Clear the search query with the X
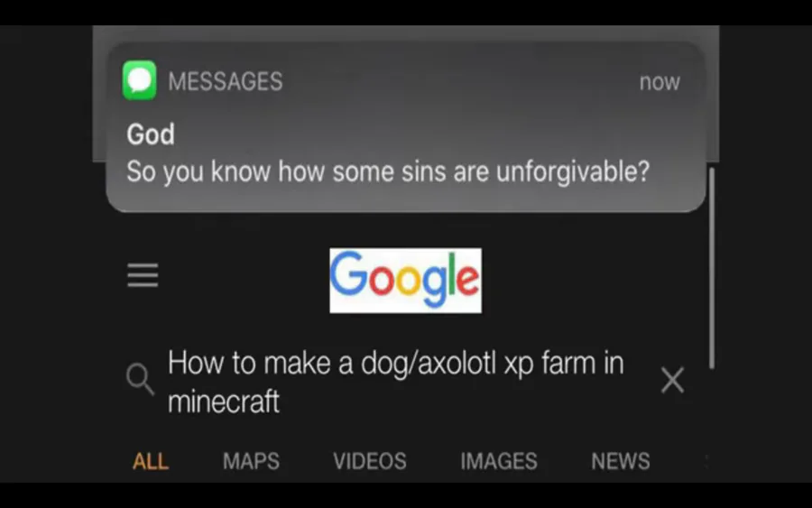812x508 pixels. pyautogui.click(x=672, y=380)
